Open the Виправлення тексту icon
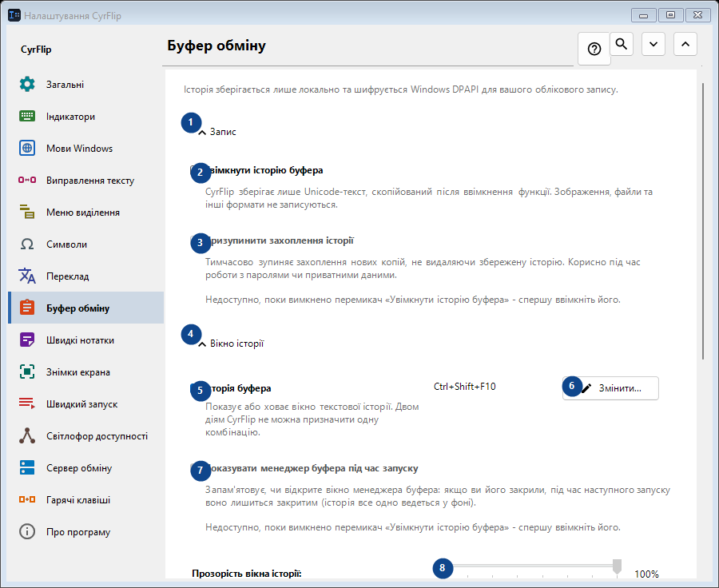Image resolution: width=719 pixels, height=588 pixels. (x=27, y=181)
